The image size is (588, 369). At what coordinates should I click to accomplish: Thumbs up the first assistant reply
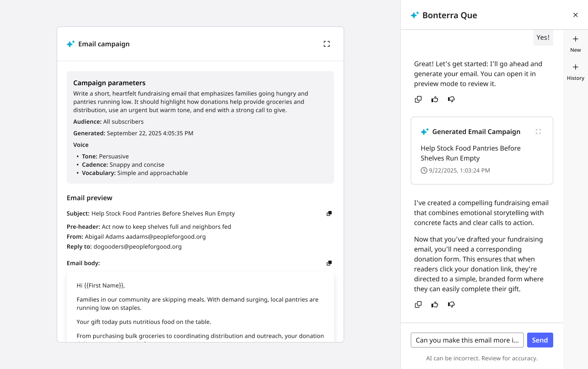tap(435, 99)
